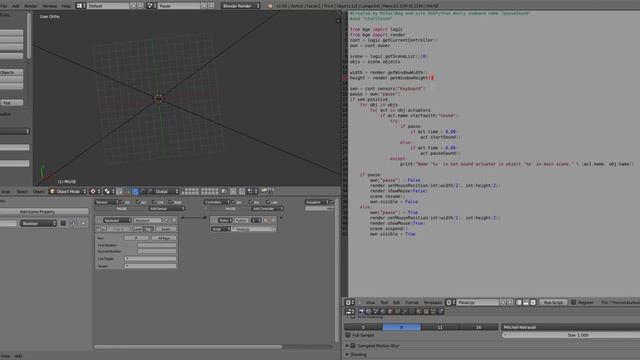The width and height of the screenshot is (640, 360).
Task: Open the Render properties tab icon
Action: point(361,311)
